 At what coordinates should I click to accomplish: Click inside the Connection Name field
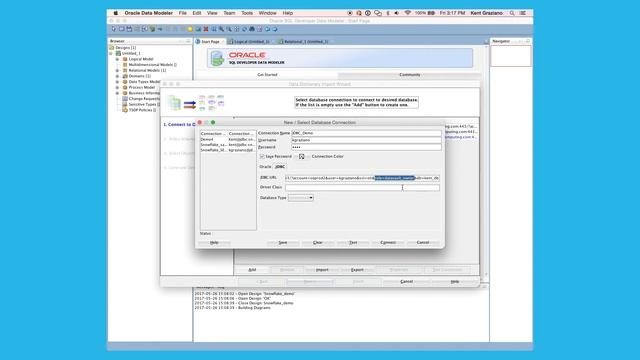(366, 133)
